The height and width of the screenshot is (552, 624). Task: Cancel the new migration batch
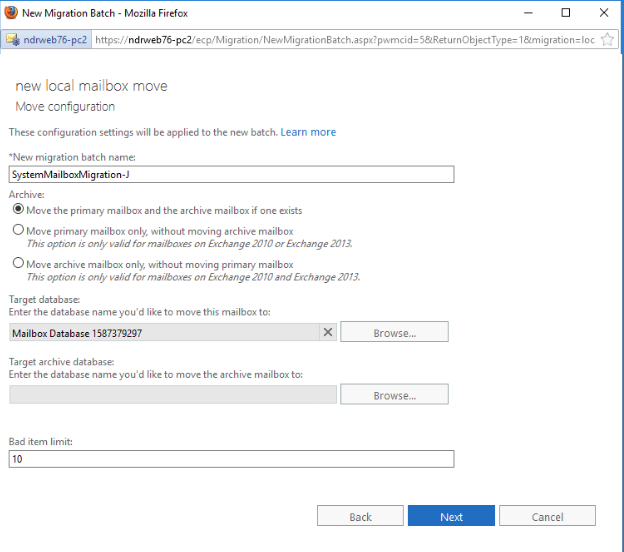[547, 516]
